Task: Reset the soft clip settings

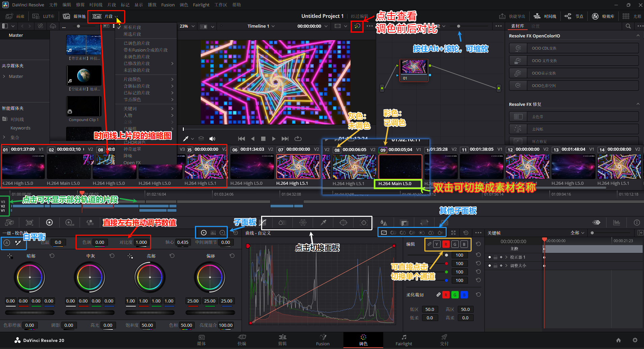Action: tap(478, 295)
